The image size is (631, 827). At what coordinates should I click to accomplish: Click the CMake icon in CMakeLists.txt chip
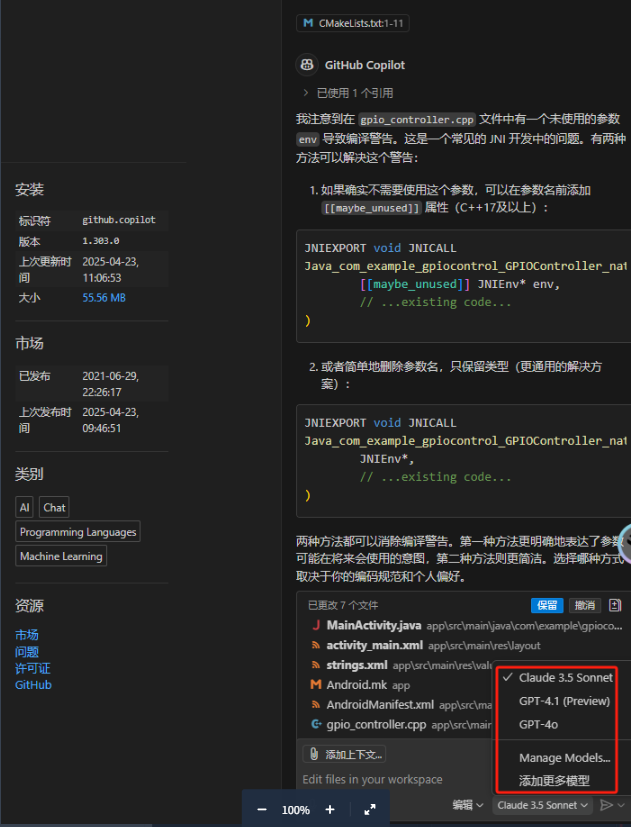click(x=308, y=23)
